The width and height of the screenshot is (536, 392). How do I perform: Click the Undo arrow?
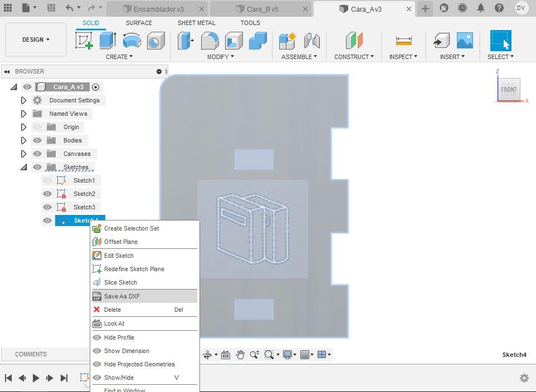pyautogui.click(x=70, y=8)
